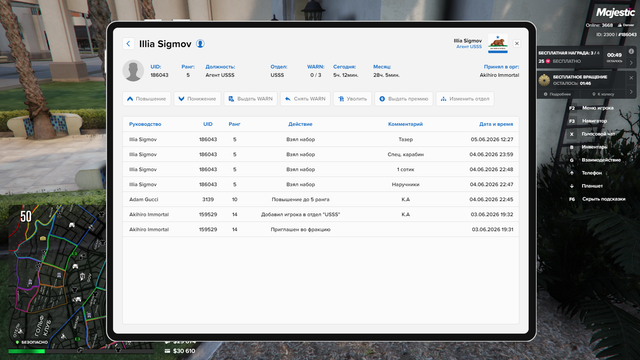Close the Бесплатное вращение notification
The width and height of the screenshot is (640, 360).
631,78
